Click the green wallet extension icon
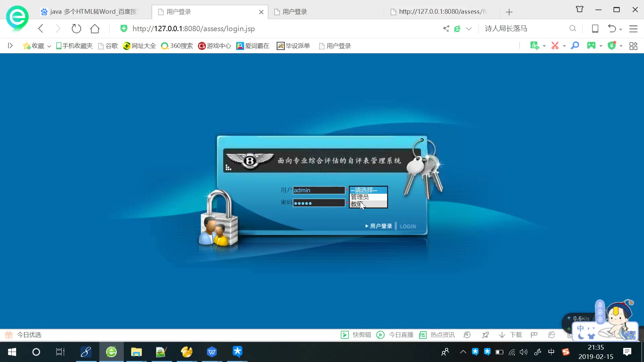This screenshot has height=362, width=644. [x=612, y=46]
